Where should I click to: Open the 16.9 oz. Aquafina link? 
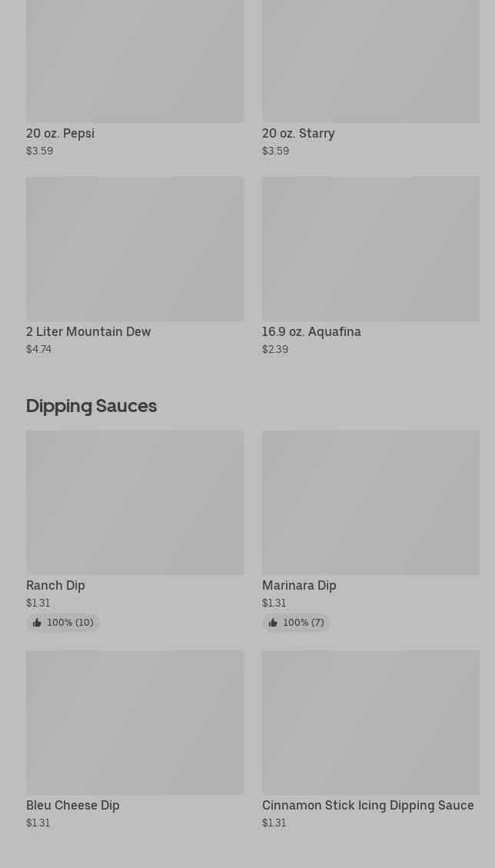click(x=311, y=331)
